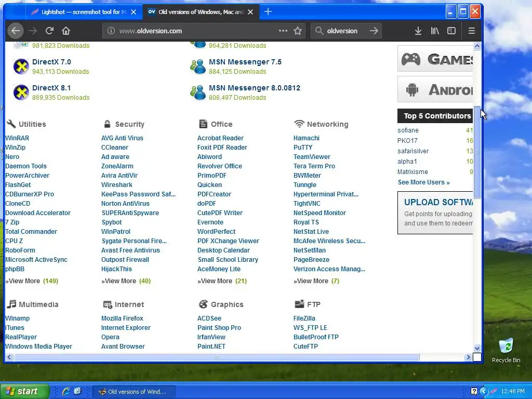Viewport: 532px width, 399px height.
Task: Click the MSN Messenger 8.0.0812 icon
Action: 198,92
